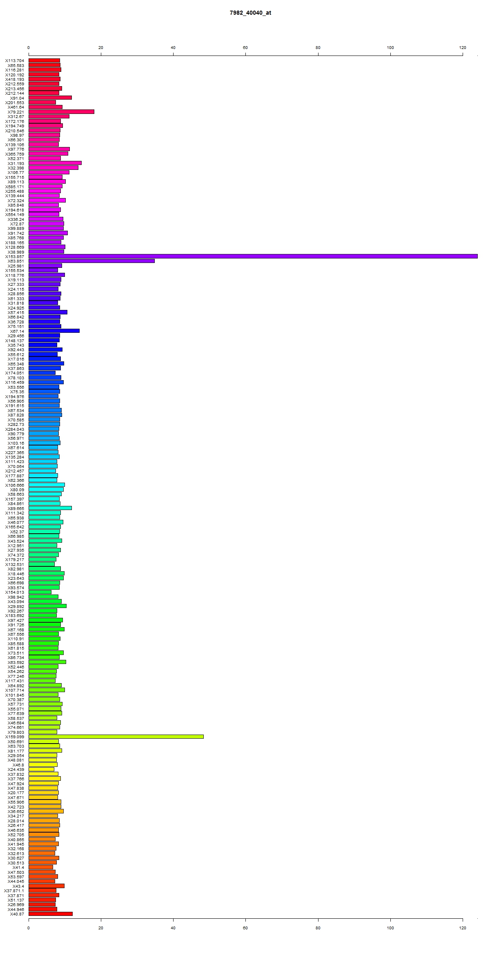Viewport: 490px width, 980px height.
Task: Select the row label X174.051
Action: pos(15,373)
